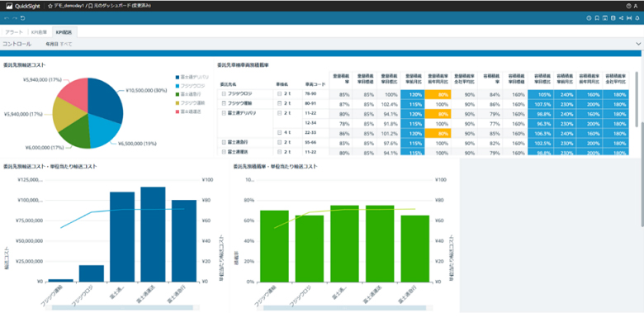Open the alert bell icon

click(x=637, y=18)
